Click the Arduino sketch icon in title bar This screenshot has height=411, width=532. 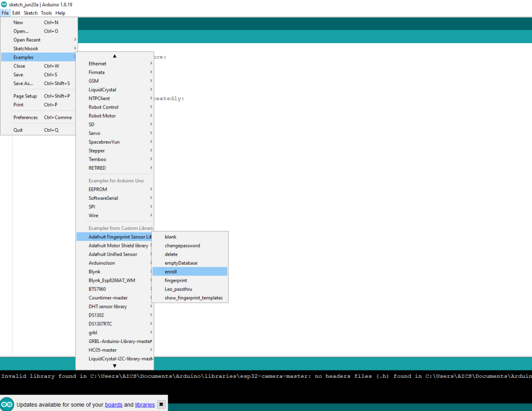coord(4,4)
